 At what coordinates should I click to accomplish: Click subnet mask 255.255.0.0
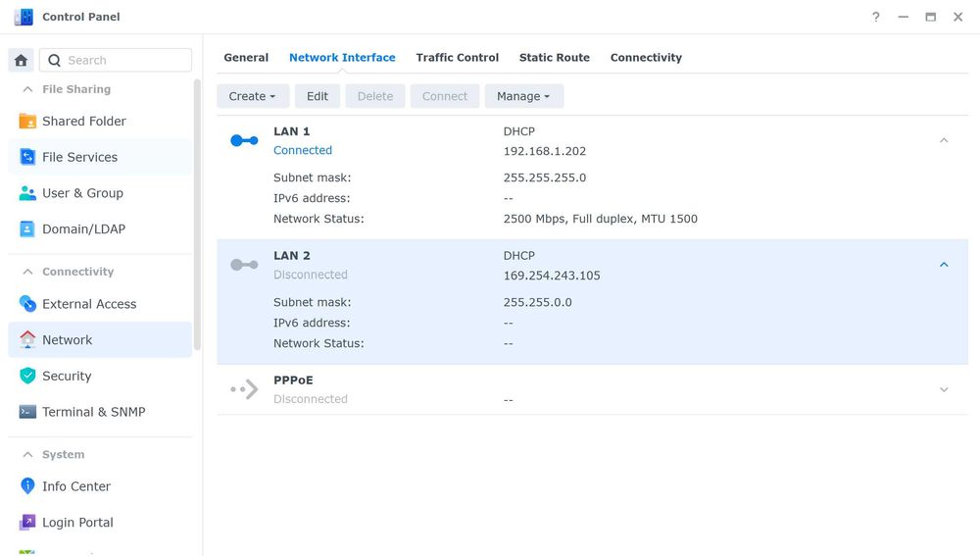click(x=537, y=302)
